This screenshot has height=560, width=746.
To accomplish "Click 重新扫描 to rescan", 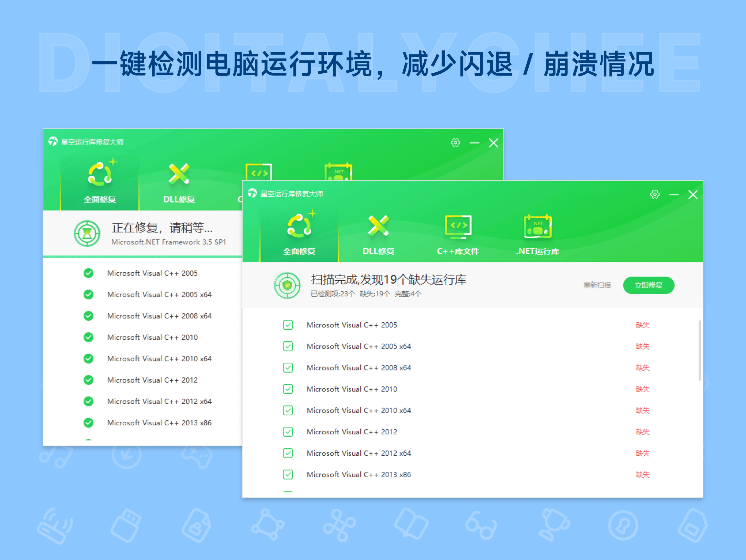I will click(596, 285).
